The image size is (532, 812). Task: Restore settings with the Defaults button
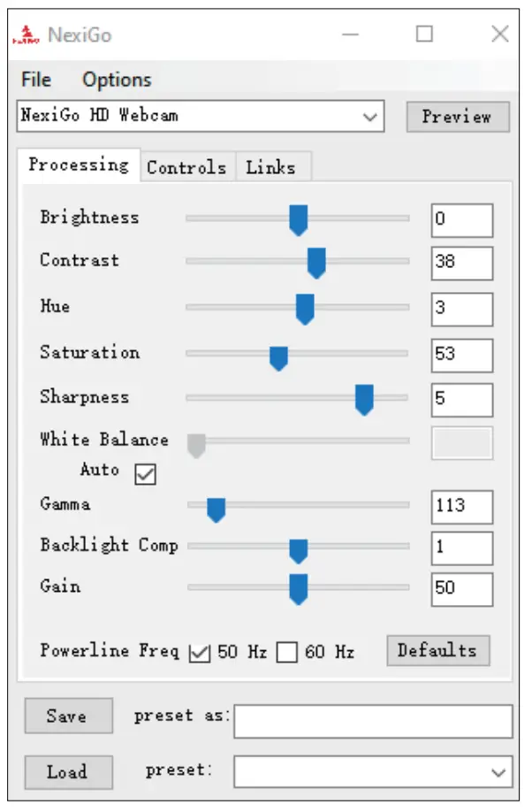[439, 650]
